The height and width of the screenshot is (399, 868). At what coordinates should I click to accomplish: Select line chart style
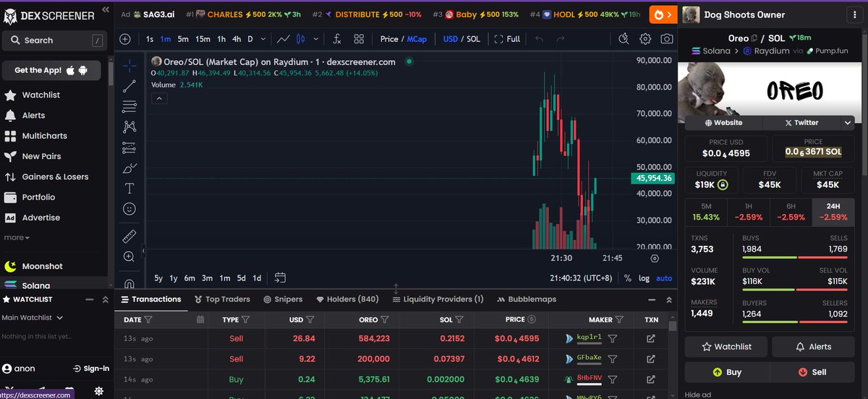click(x=284, y=39)
